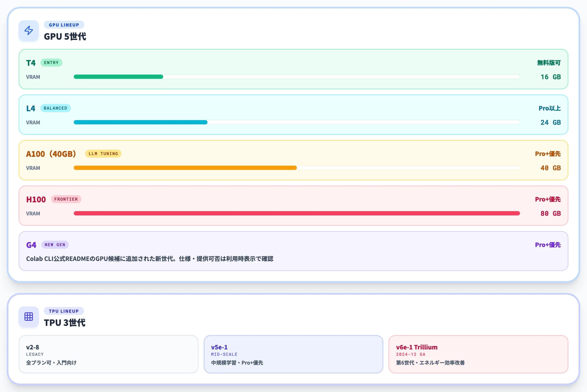Click the 16 GB value
The image size is (587, 392).
(551, 77)
